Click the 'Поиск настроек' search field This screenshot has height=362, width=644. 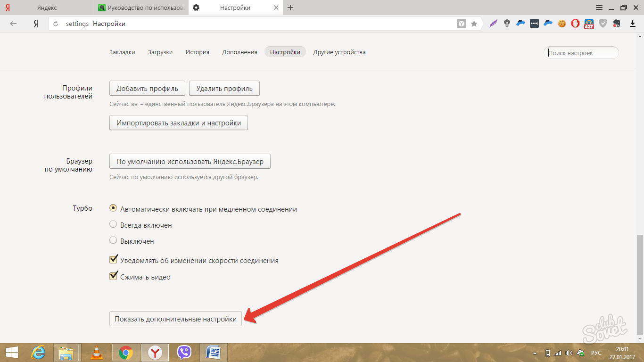(581, 53)
